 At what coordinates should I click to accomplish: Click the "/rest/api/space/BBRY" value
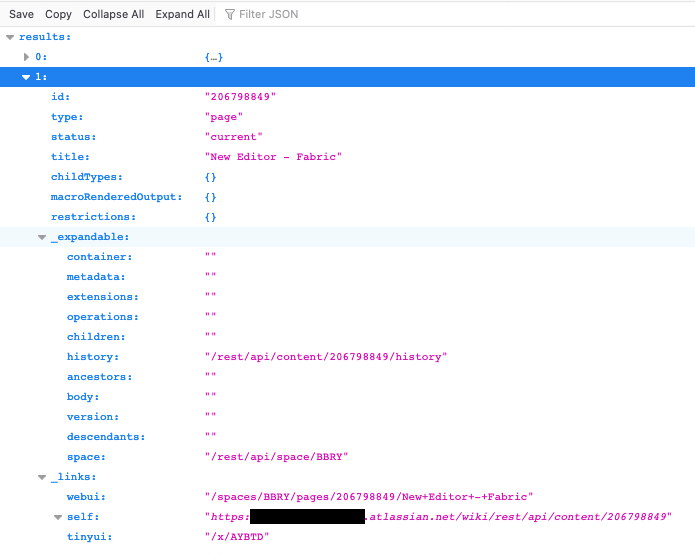[x=277, y=457]
